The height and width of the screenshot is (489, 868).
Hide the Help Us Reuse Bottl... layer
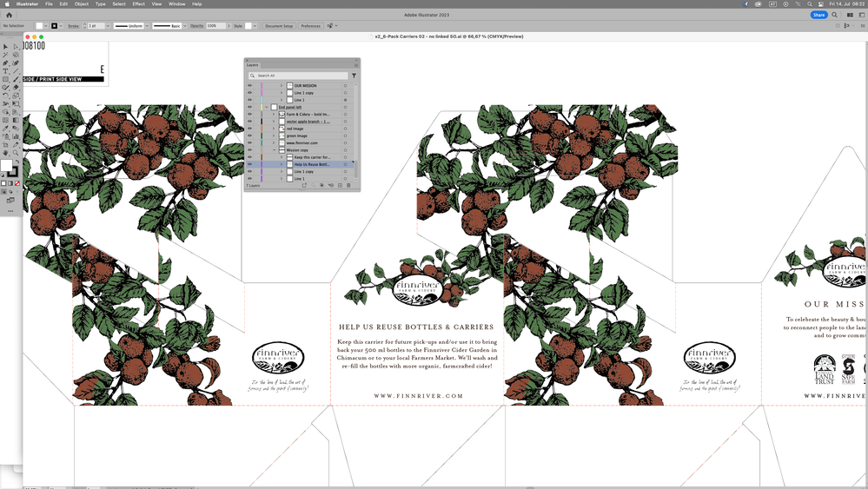tap(249, 164)
